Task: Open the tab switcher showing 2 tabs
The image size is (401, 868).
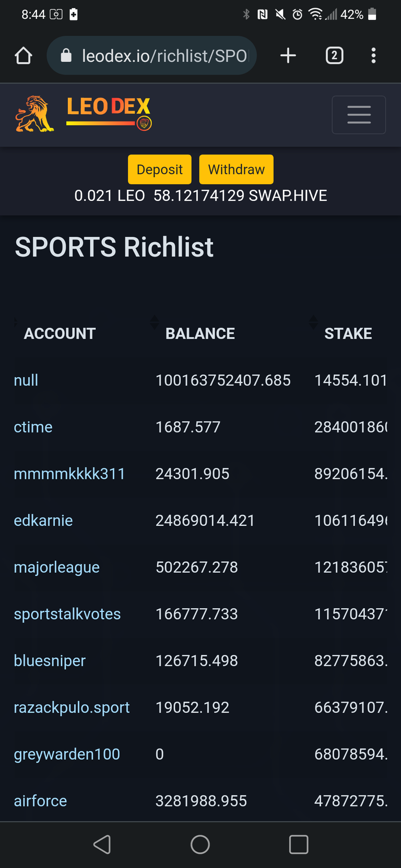Action: click(x=335, y=55)
